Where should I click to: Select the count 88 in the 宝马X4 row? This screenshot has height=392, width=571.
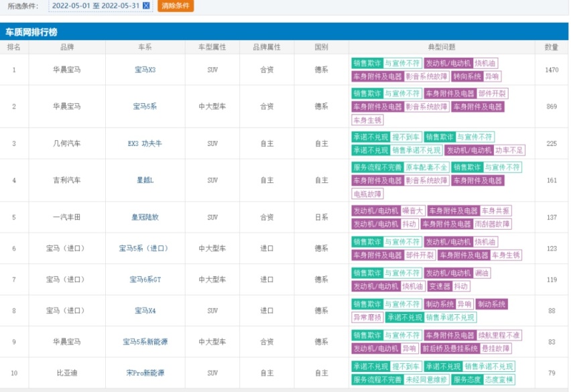552,310
